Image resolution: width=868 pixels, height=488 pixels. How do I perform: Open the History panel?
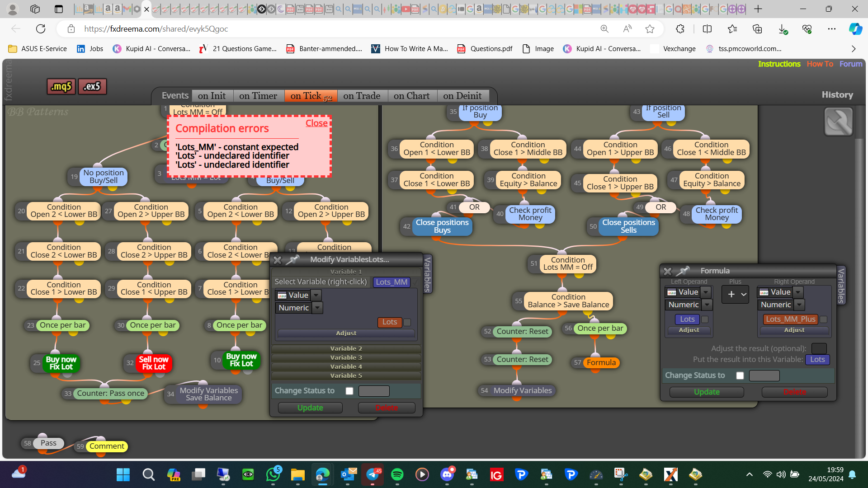point(837,95)
